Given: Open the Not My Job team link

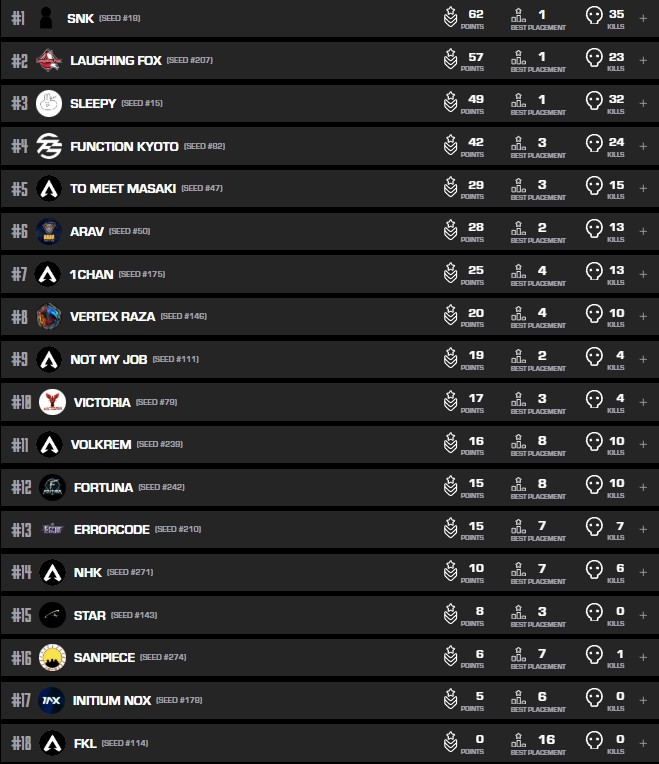Looking at the screenshot, I should pos(108,359).
